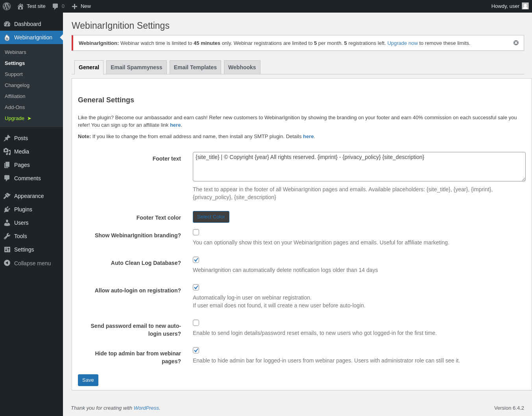
Task: Click the Users icon in sidebar
Action: pos(7,223)
